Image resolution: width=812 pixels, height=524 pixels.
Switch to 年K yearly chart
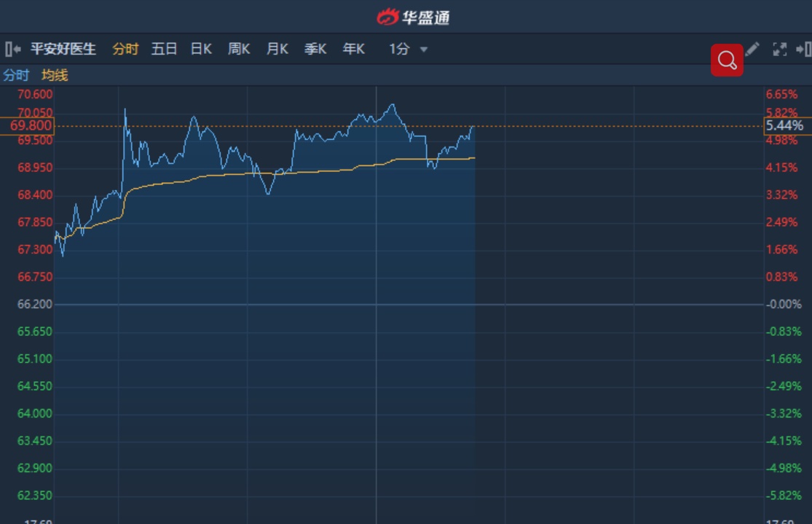click(x=353, y=50)
